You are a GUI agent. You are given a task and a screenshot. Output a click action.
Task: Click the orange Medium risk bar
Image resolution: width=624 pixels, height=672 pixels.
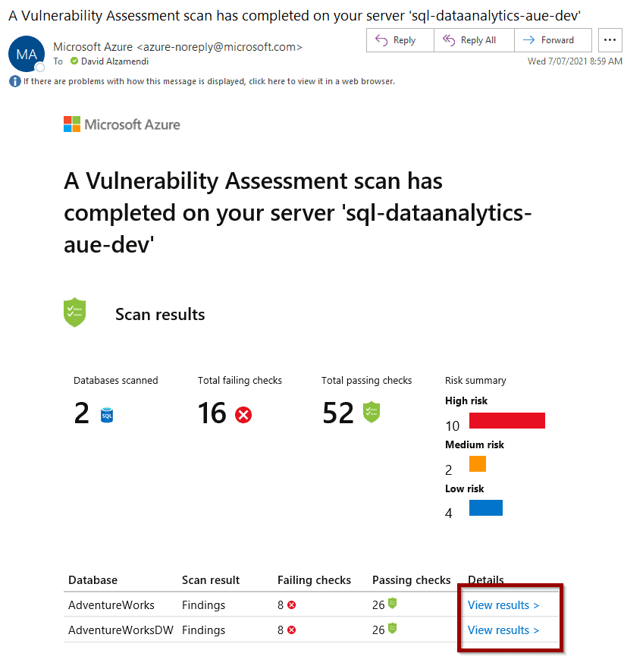point(478,464)
